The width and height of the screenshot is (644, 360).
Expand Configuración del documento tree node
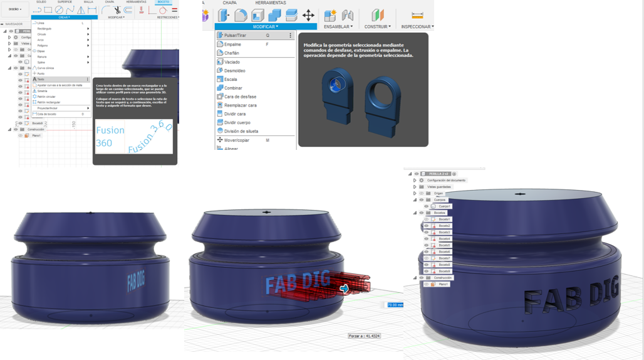pyautogui.click(x=415, y=181)
